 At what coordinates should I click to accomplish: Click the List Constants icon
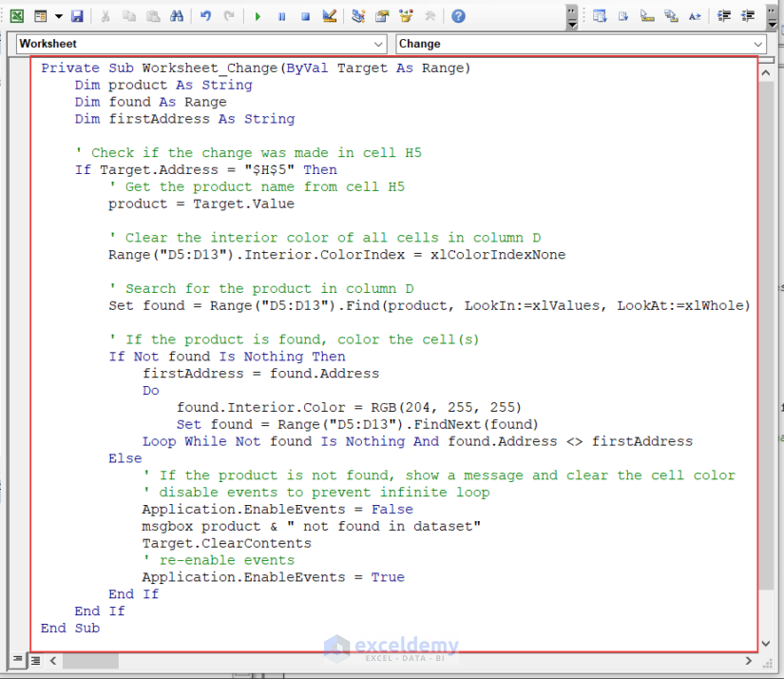[x=623, y=16]
